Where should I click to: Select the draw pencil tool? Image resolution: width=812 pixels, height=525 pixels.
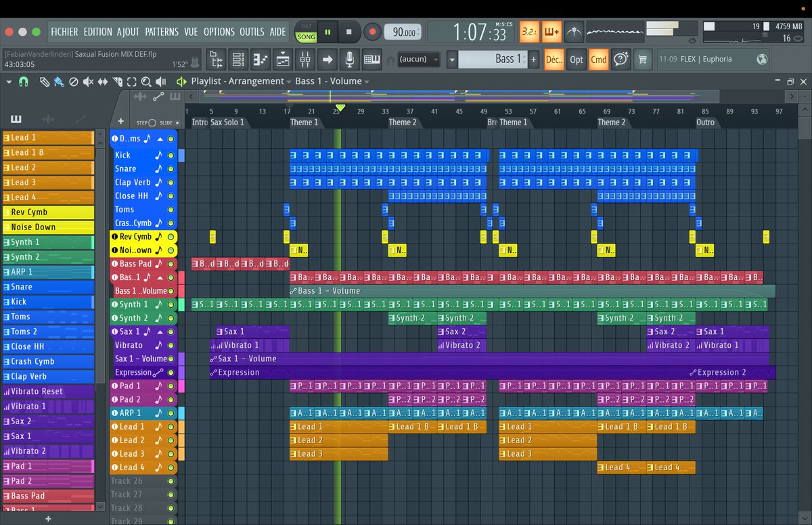45,82
